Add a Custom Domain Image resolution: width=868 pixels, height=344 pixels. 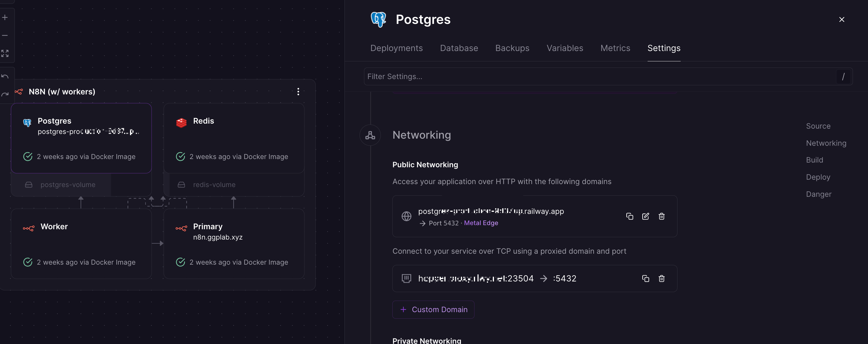(433, 309)
